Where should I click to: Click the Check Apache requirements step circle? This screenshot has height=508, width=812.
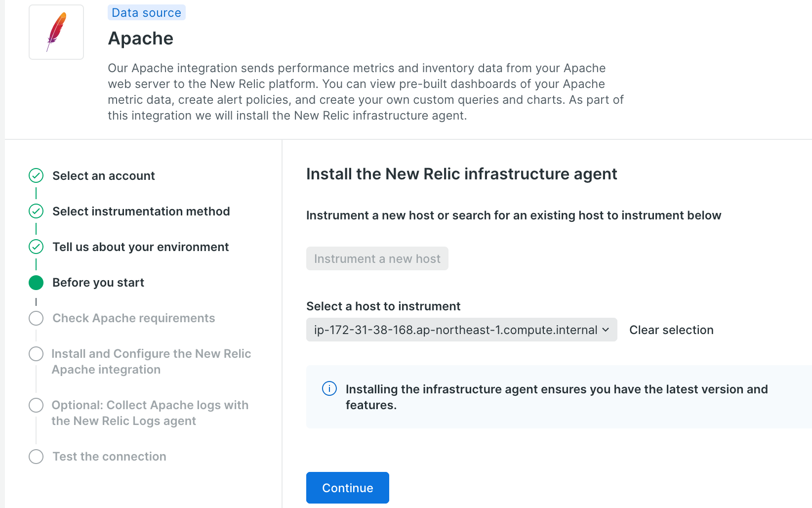[36, 318]
